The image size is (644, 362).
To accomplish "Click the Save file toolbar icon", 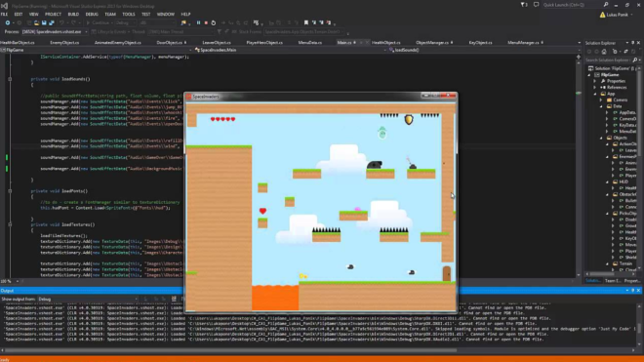I will click(44, 23).
